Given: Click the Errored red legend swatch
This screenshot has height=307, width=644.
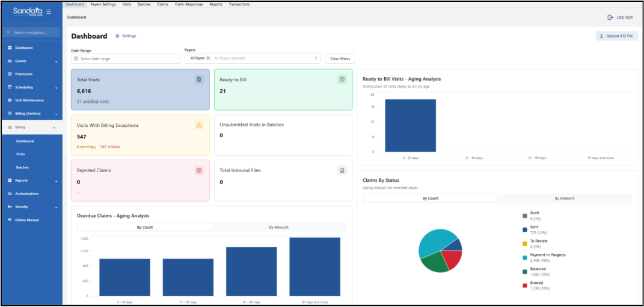Looking at the screenshot, I should pos(525,285).
